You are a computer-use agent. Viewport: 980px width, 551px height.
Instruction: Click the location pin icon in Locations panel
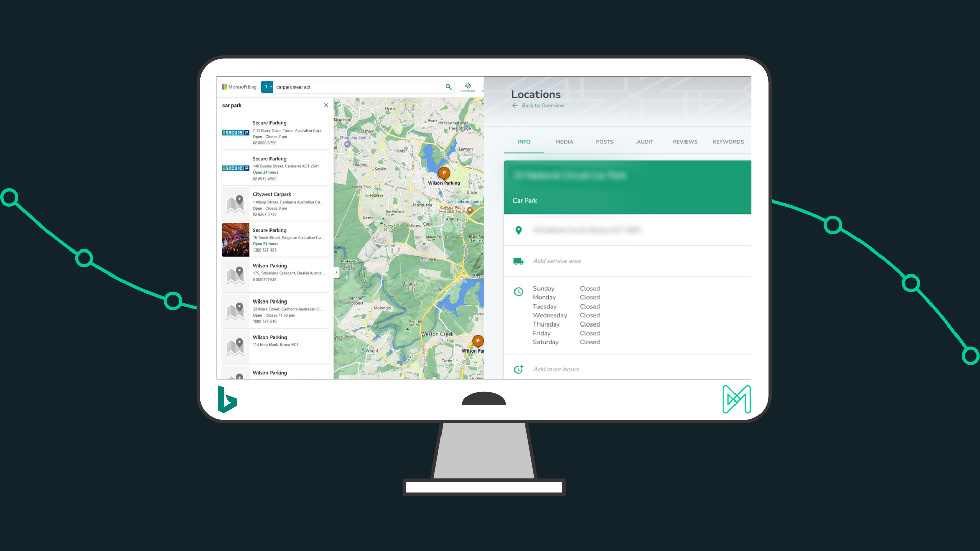pos(518,230)
